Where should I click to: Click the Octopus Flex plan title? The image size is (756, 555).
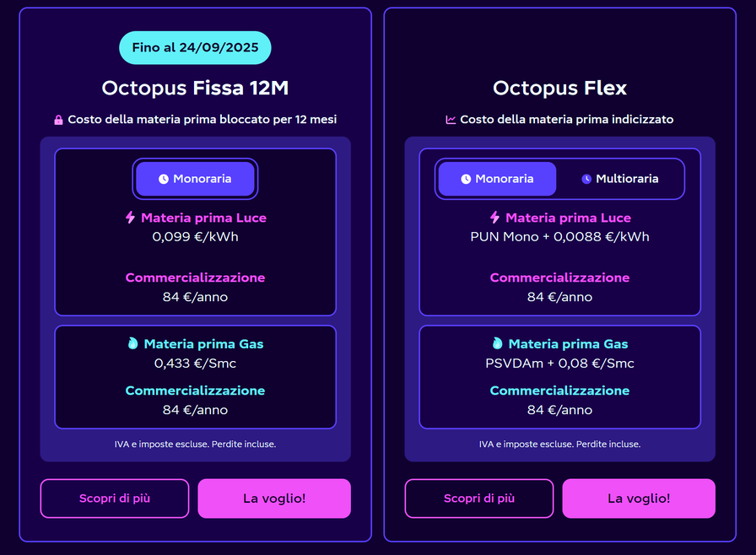pos(559,88)
